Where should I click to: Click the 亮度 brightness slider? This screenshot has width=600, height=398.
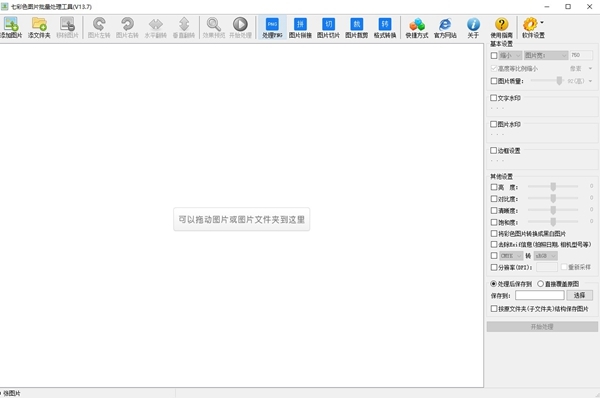[553, 187]
